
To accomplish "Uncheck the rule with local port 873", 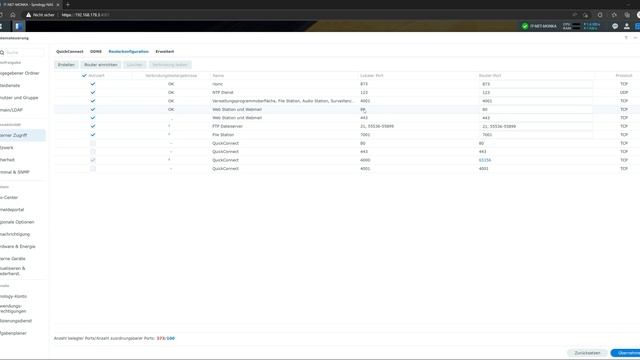I will tap(93, 84).
